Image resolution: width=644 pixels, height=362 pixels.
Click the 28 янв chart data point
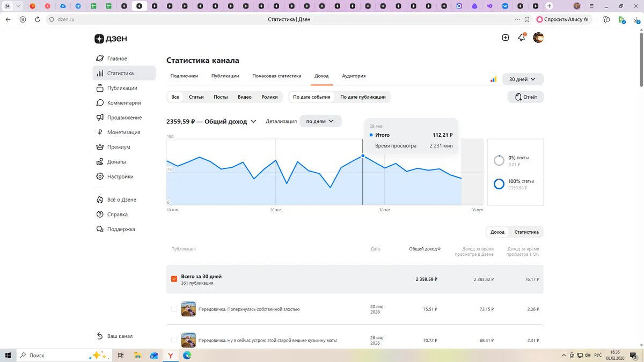point(363,156)
